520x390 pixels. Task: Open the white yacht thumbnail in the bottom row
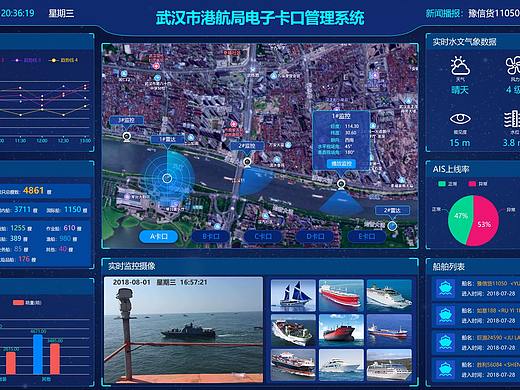tap(341, 365)
